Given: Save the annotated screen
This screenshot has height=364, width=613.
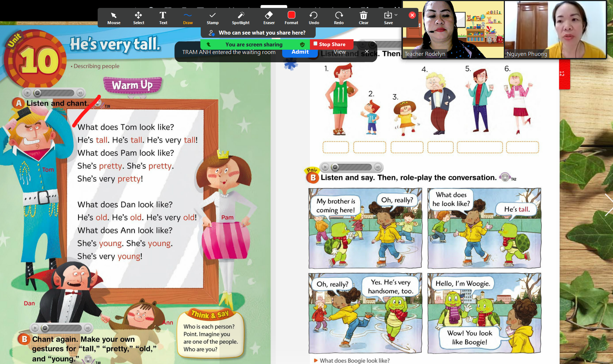Looking at the screenshot, I should coord(388,18).
